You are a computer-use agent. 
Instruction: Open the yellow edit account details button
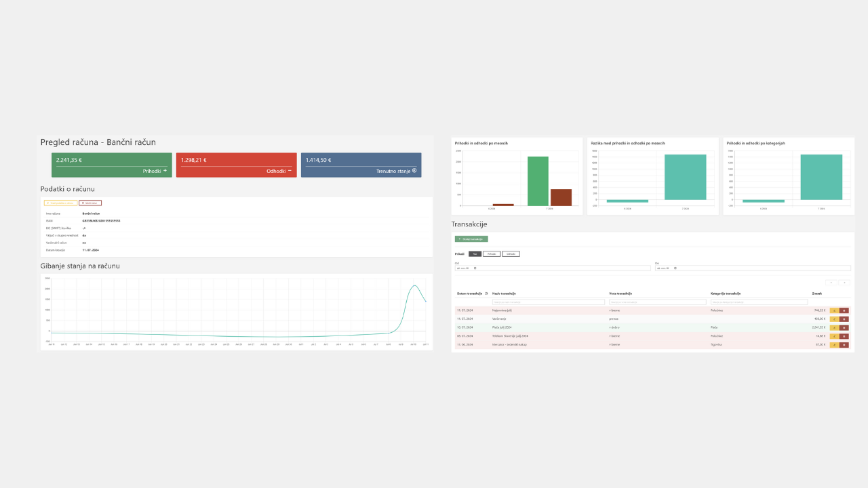click(x=60, y=203)
